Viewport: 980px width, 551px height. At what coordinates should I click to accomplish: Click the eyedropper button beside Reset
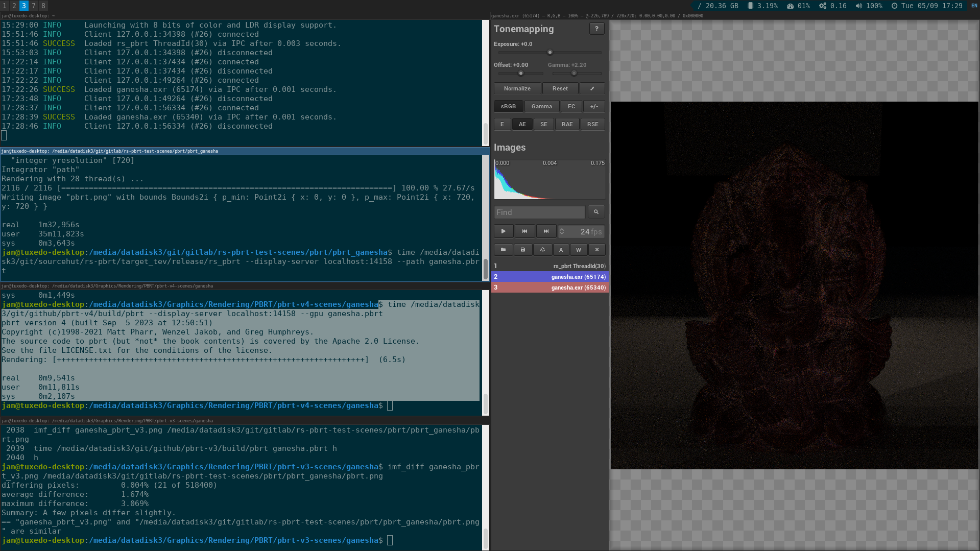tap(592, 89)
